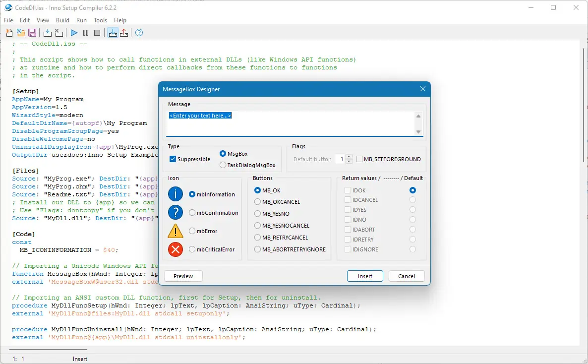Click the editor vertical scrollbar thumb
The height and width of the screenshot is (364, 588).
[584, 104]
